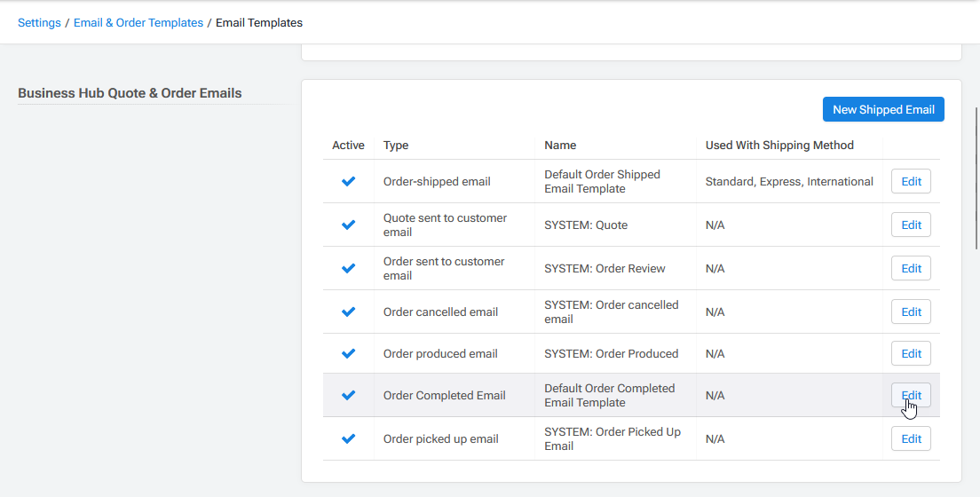Click active checkmark for Order produced email
Image resolution: width=980 pixels, height=497 pixels.
tap(348, 354)
